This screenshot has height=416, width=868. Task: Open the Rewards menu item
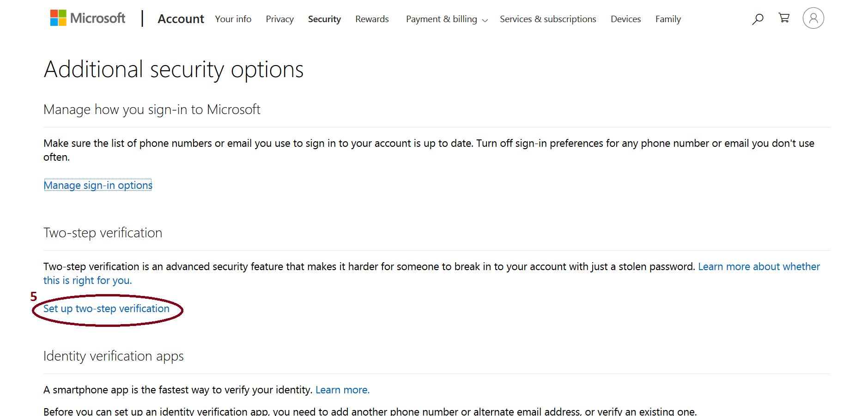(x=372, y=19)
